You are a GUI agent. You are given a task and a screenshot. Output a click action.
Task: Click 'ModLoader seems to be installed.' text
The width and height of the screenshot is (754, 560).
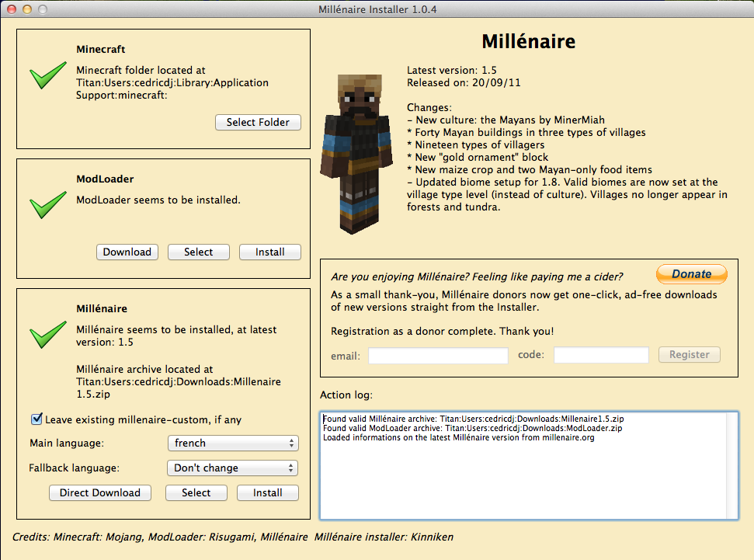[x=158, y=200]
